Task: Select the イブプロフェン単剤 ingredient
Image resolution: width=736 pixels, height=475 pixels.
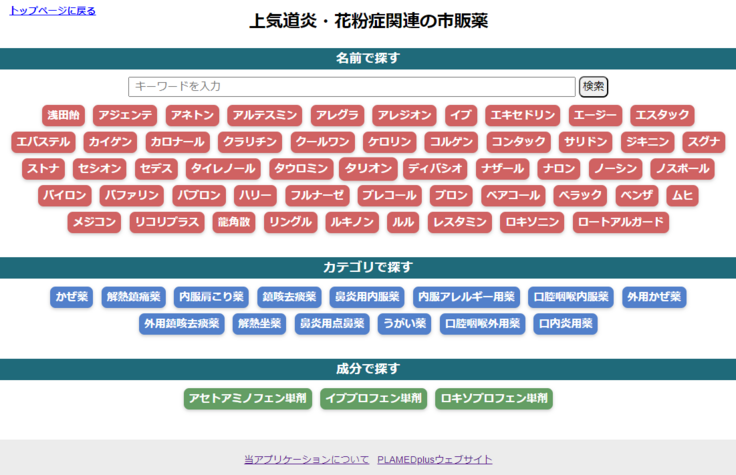Action: coord(374,399)
